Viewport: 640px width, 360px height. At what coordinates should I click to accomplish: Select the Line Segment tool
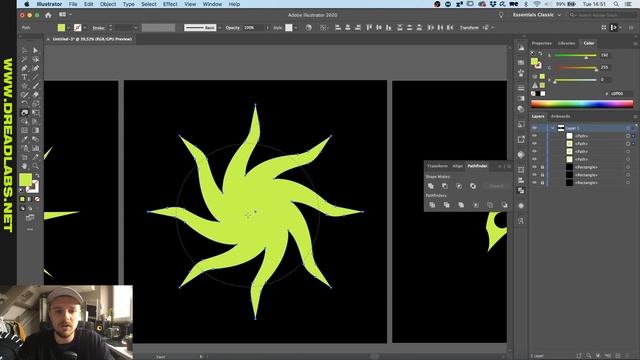[36, 77]
